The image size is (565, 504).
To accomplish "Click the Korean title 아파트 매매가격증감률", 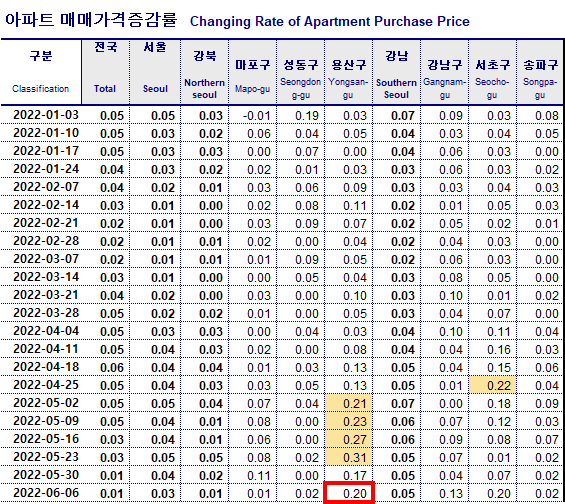I will [x=91, y=19].
